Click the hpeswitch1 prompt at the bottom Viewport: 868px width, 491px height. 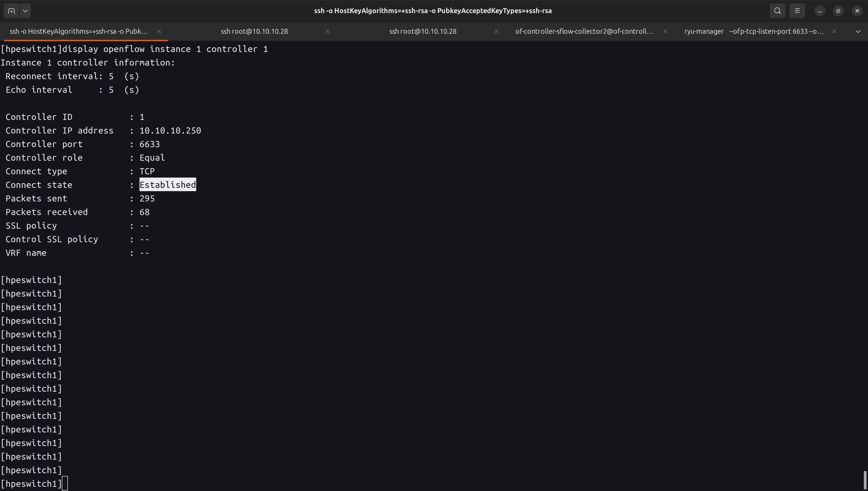pos(31,483)
